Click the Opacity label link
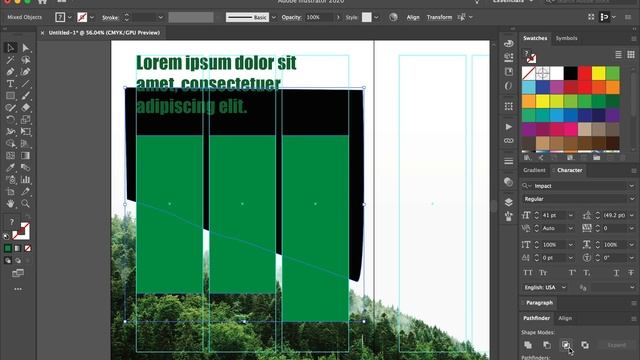The height and width of the screenshot is (360, 640). pos(291,17)
